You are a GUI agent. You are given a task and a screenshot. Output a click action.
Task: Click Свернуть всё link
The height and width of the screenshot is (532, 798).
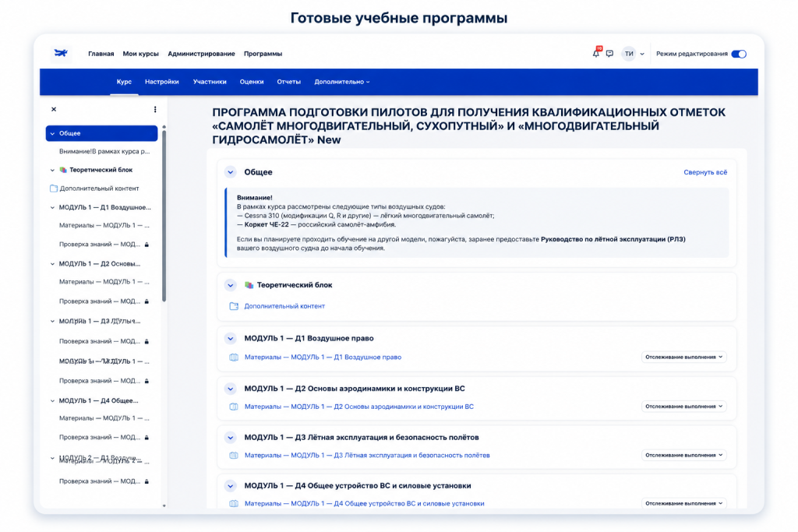pos(705,172)
